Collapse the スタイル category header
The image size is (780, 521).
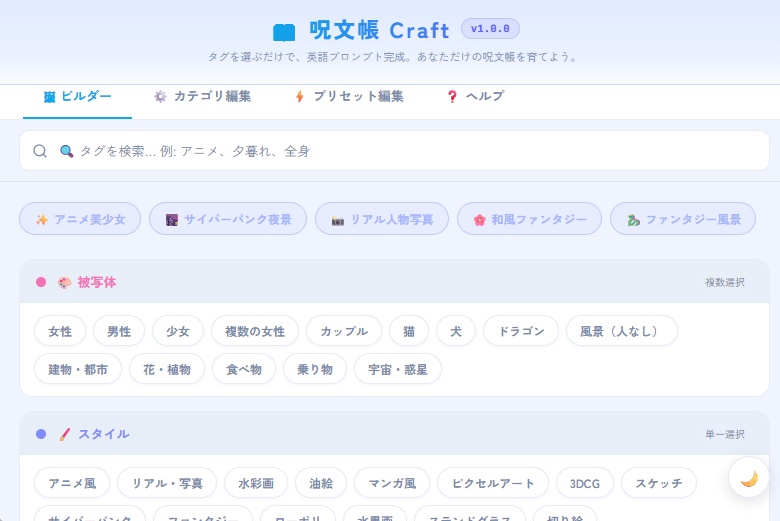pos(394,433)
